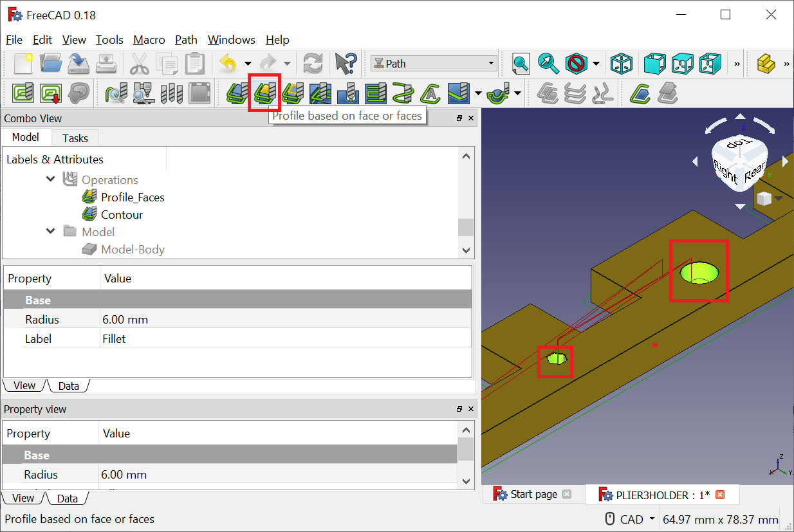
Task: Edit Radius value in Combo View properties
Action: (286, 319)
